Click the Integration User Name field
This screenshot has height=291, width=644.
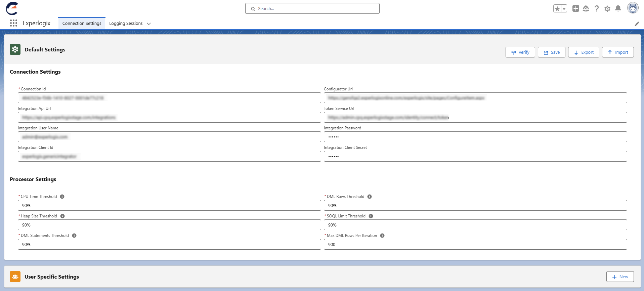[169, 137]
